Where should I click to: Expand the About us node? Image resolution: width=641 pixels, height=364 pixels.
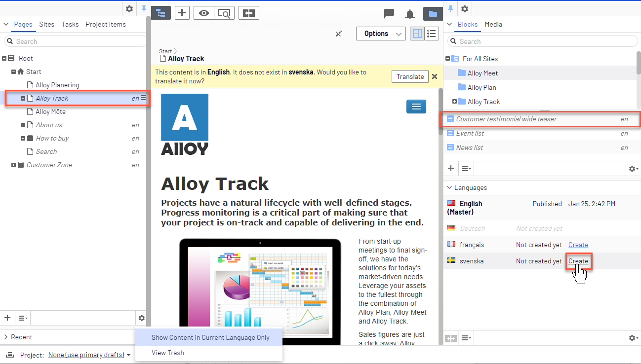pyautogui.click(x=23, y=125)
